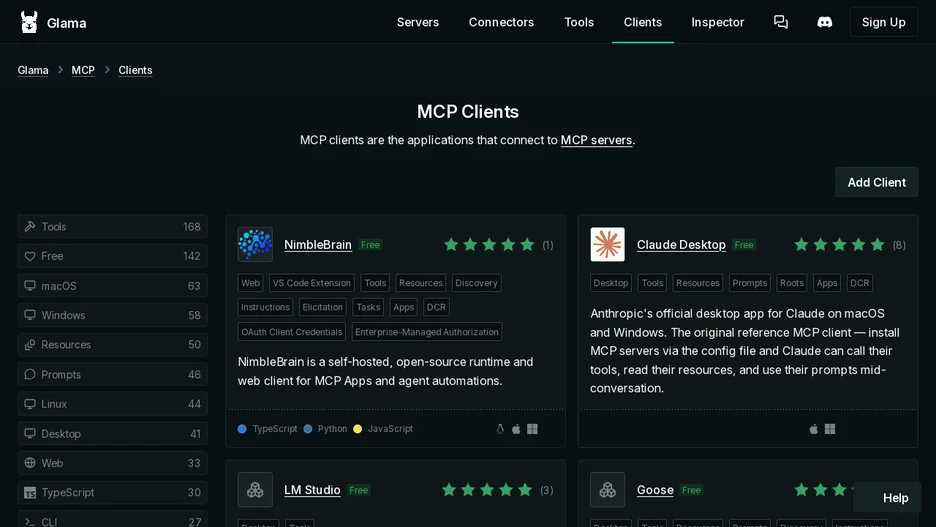The height and width of the screenshot is (527, 936).
Task: Click the Linux penguin icon on NimbleBrain card
Action: click(500, 429)
